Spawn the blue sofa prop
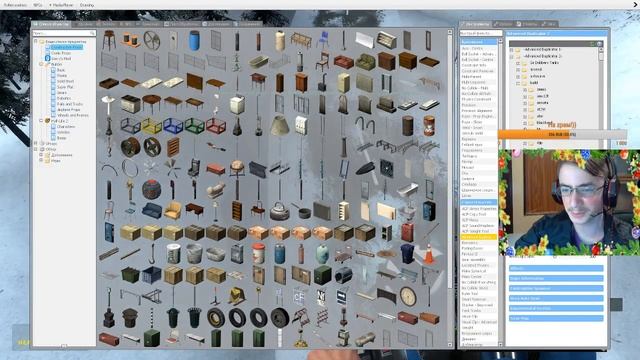This screenshot has height=360, width=640. [152, 211]
